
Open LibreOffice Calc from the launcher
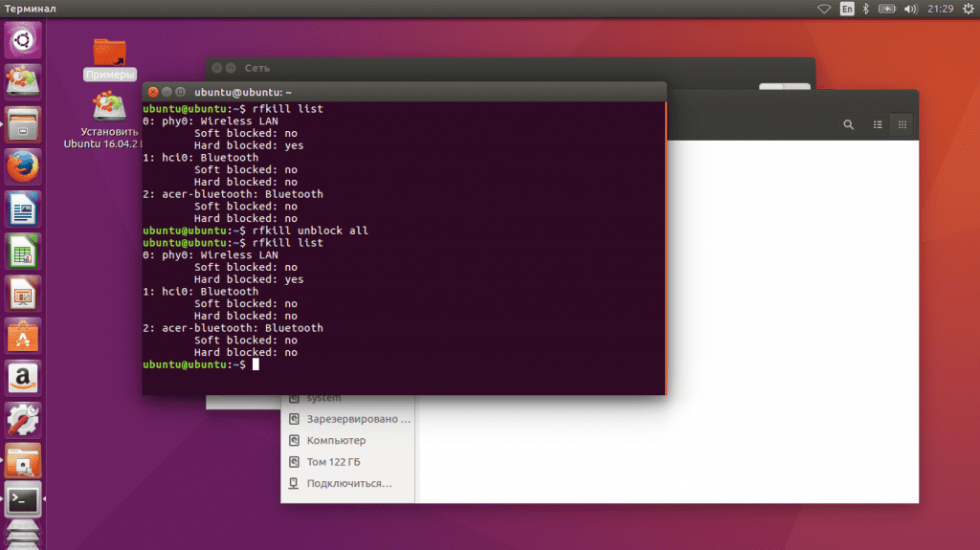point(23,251)
